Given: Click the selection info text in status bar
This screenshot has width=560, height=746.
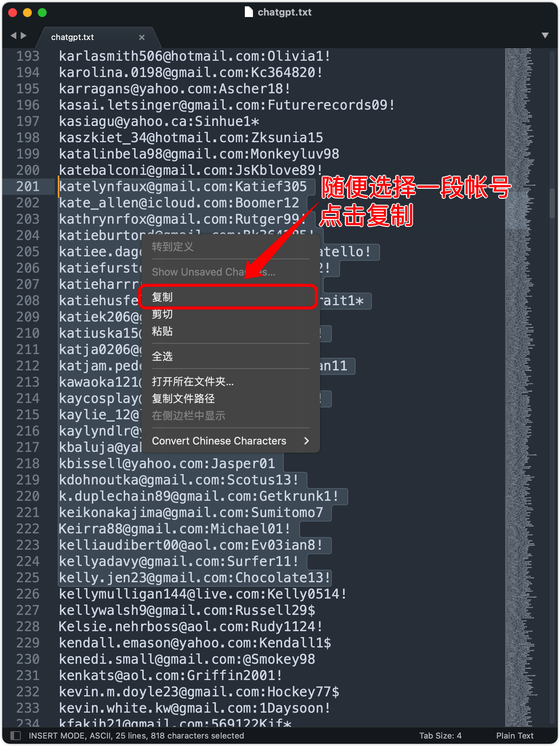Looking at the screenshot, I should tap(136, 736).
